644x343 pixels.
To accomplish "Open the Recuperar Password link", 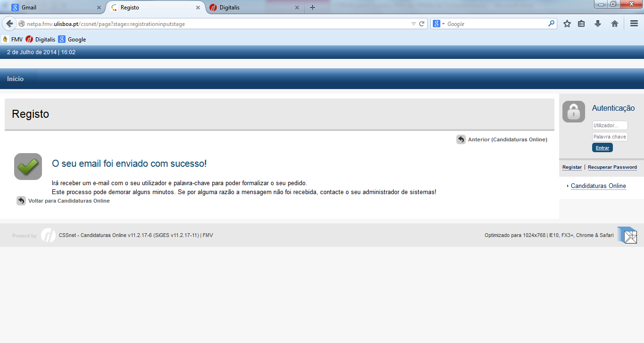I will point(612,167).
